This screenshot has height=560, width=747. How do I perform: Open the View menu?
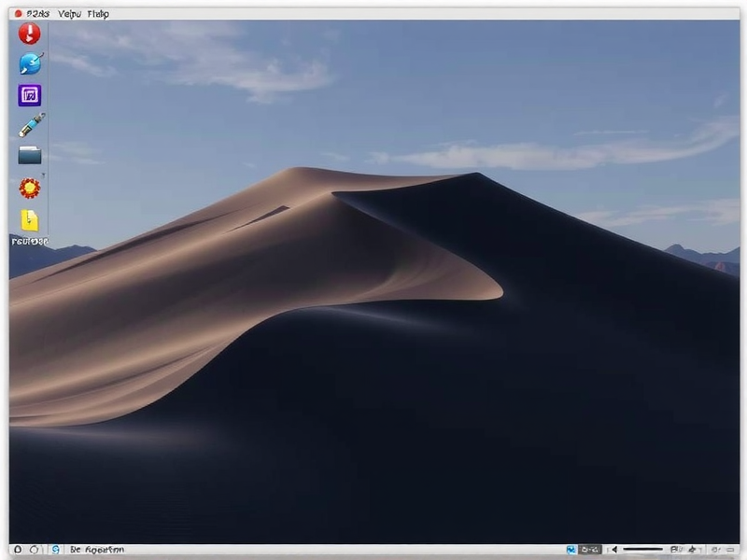71,14
